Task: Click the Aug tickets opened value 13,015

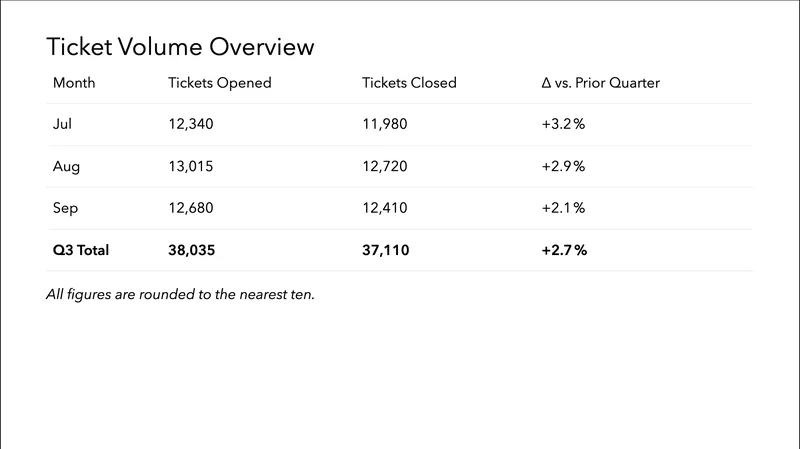Action: (191, 166)
